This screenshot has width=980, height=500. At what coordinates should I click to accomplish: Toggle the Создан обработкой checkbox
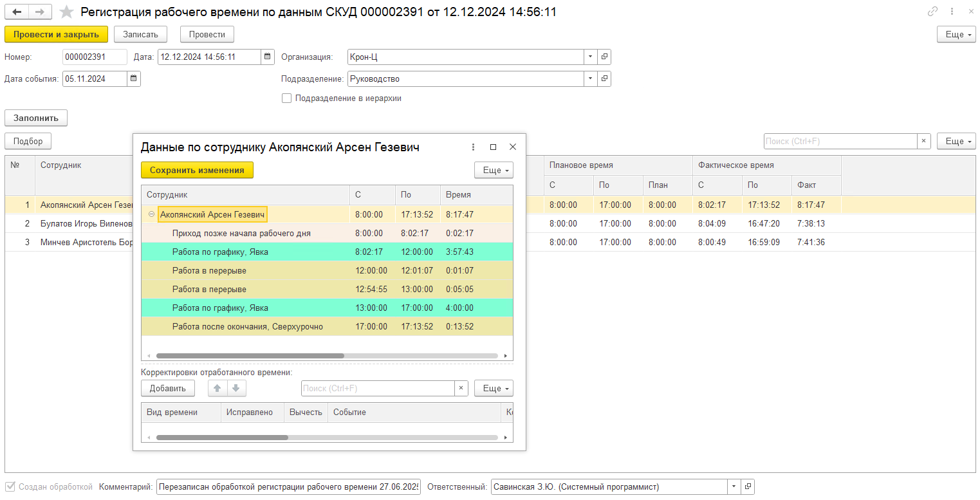tap(10, 487)
